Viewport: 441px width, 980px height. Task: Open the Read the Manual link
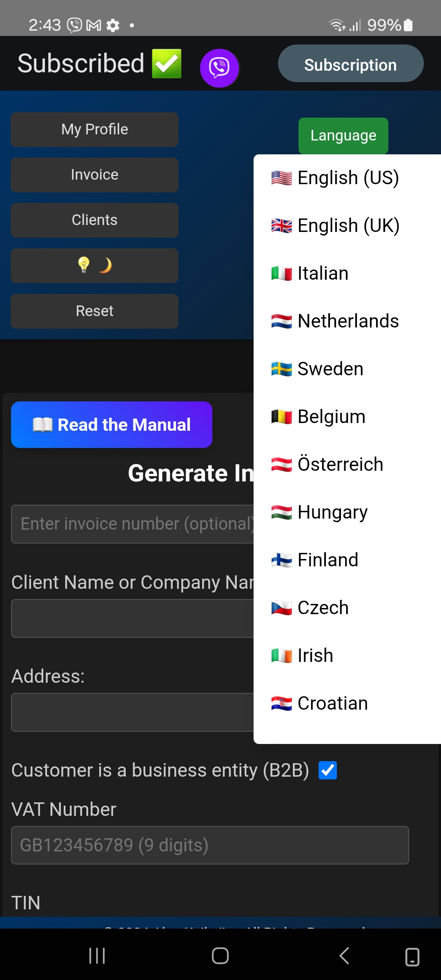click(x=111, y=425)
